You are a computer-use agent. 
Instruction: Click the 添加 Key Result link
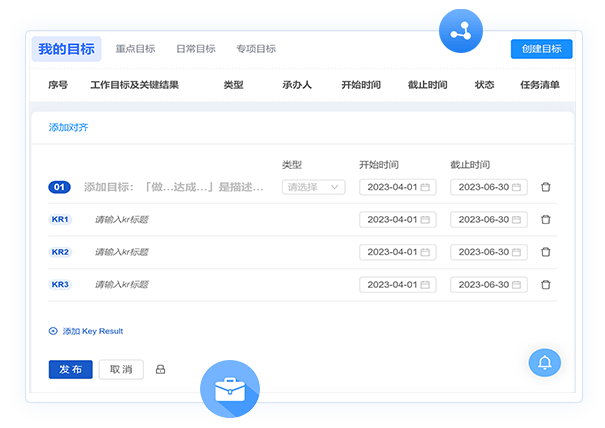point(93,331)
